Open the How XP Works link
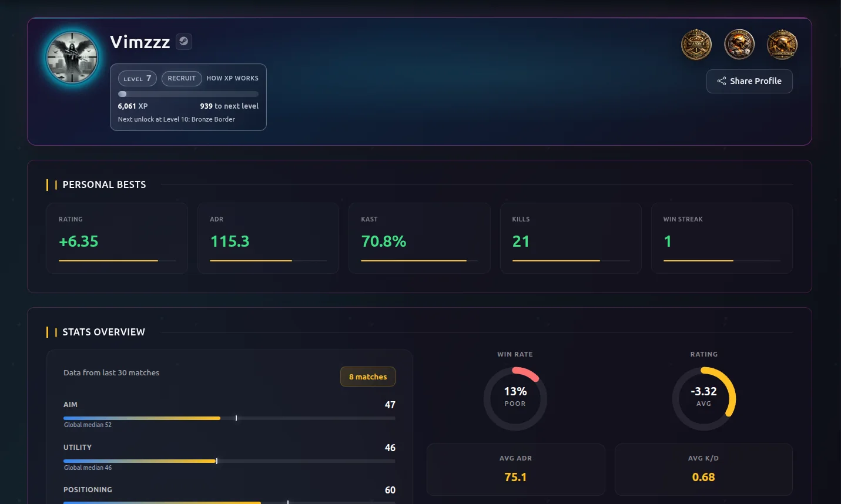Viewport: 841px width, 504px height. (232, 78)
